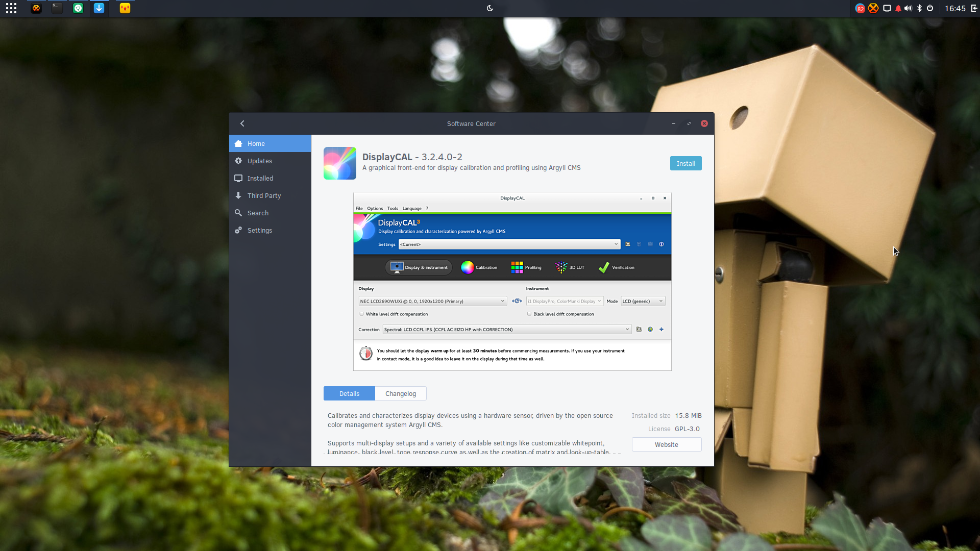Click the DisplayCAL app icon
980x551 pixels.
340,163
